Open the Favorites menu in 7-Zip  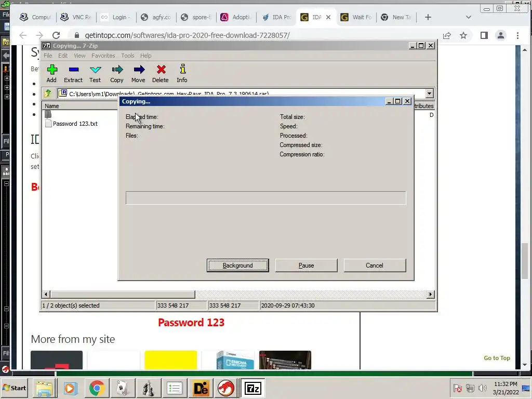click(x=103, y=56)
